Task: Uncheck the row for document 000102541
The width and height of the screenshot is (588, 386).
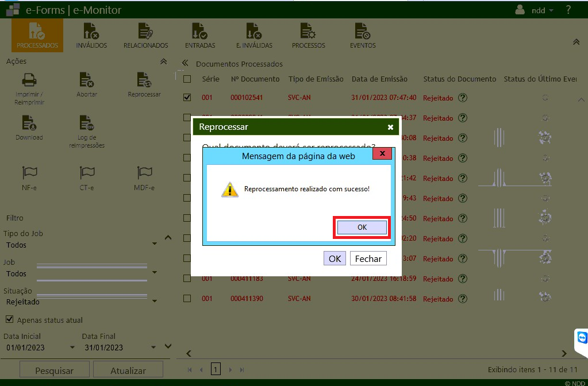Action: pos(187,98)
